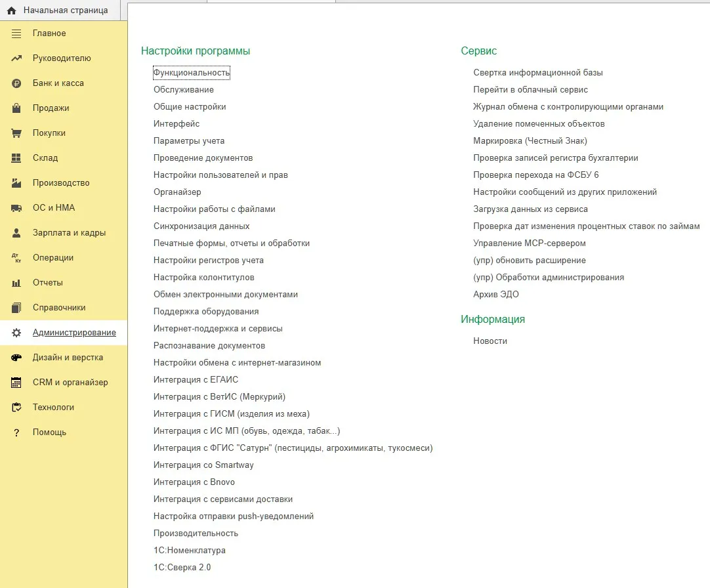Open Свертка информационной базы
The image size is (710, 588).
coord(538,72)
